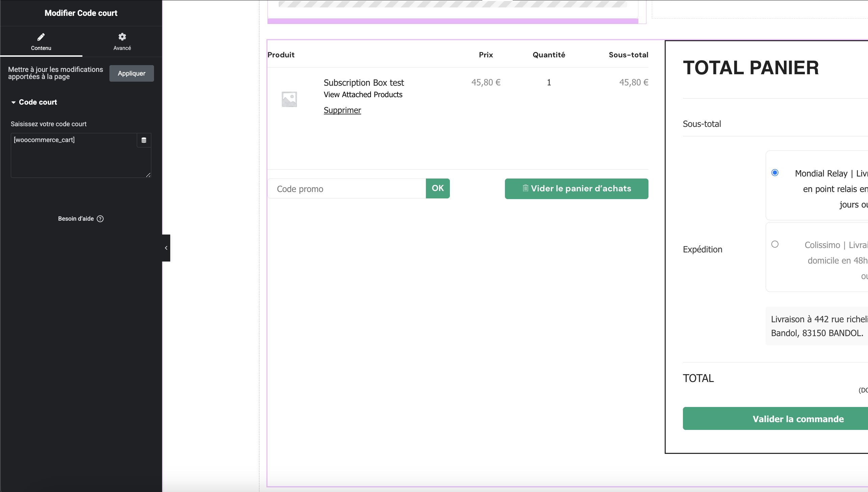Screen dimensions: 868x492
Task: Click the textarea resize handle
Action: click(x=148, y=175)
